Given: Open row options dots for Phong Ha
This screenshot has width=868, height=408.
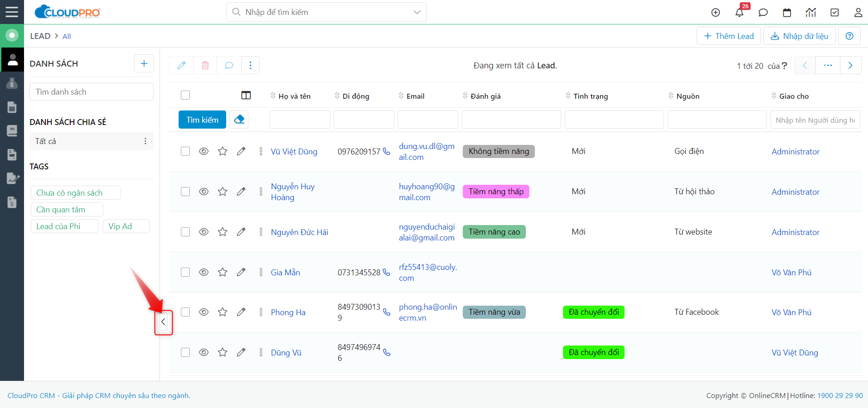Looking at the screenshot, I should (x=261, y=312).
